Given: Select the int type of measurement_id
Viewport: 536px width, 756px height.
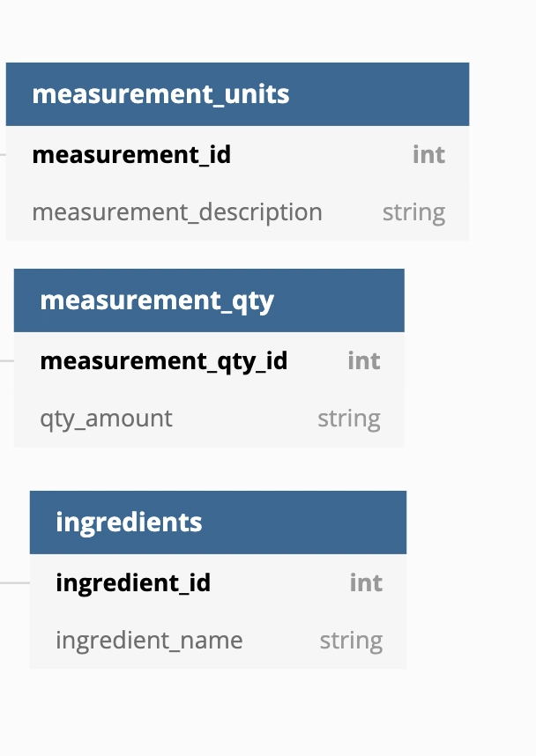Looking at the screenshot, I should (429, 155).
